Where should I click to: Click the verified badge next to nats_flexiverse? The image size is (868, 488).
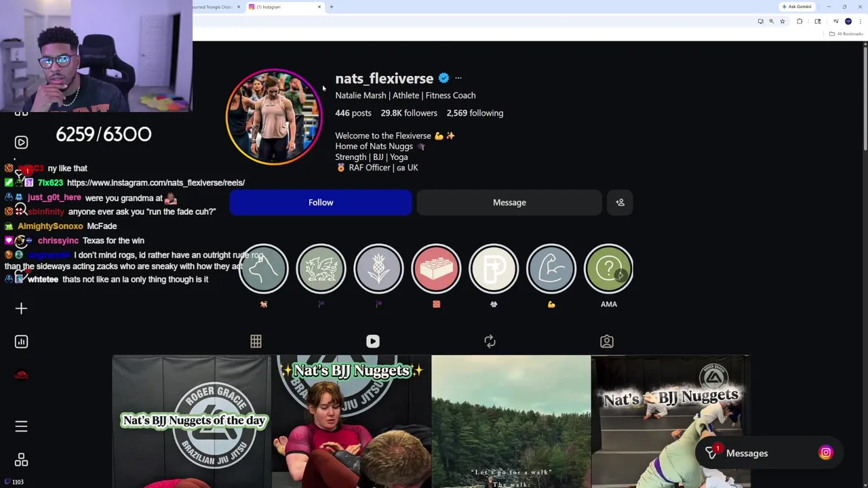click(x=443, y=79)
